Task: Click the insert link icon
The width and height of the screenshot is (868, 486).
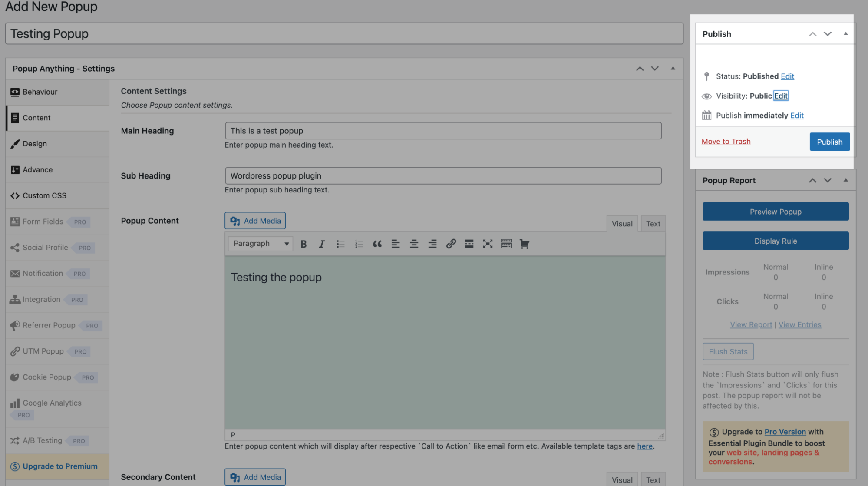Action: pos(451,244)
